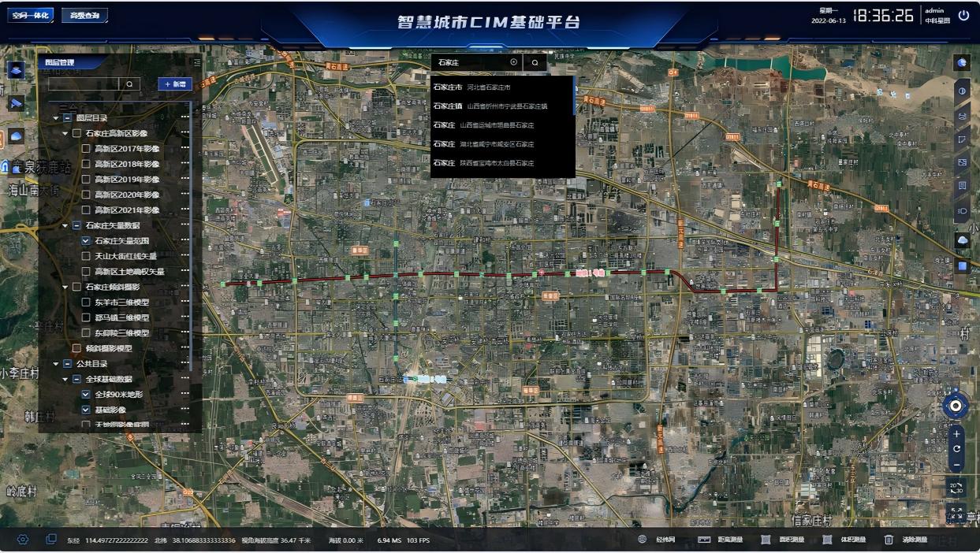Choose 石家庄 山西省运城市 suggestion

(502, 124)
